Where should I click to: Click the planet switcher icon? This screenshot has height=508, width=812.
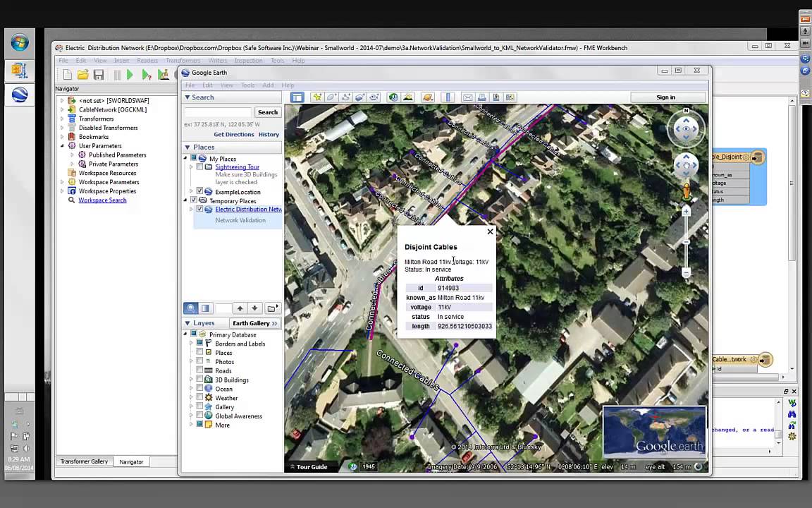coord(428,97)
